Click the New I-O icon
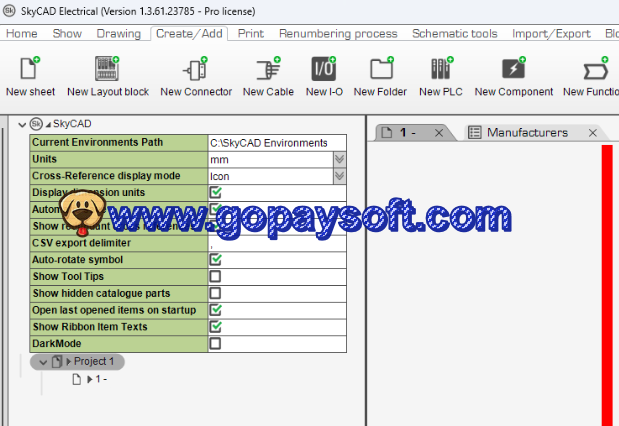Image resolution: width=619 pixels, height=426 pixels. point(323,70)
